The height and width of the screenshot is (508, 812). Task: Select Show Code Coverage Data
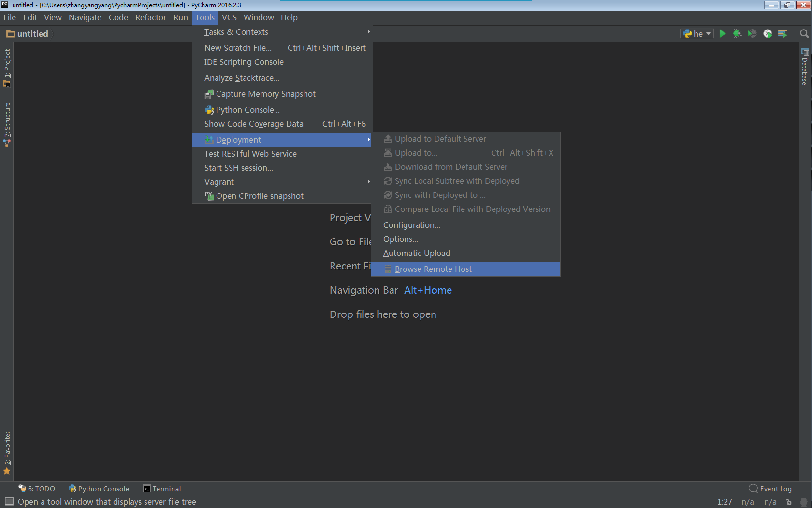click(282, 124)
